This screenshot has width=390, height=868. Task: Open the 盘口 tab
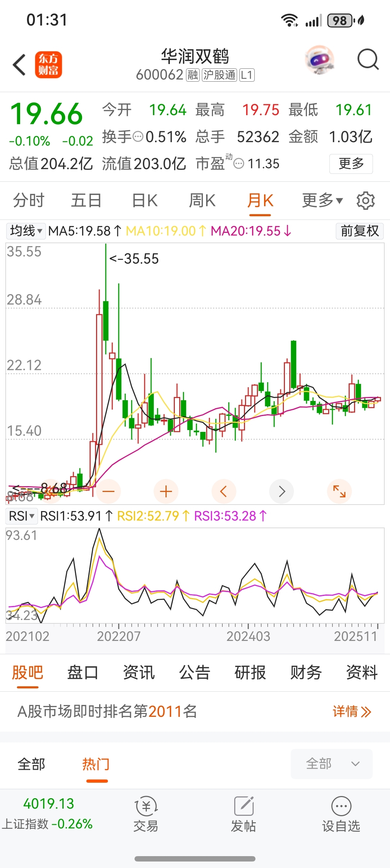click(x=83, y=672)
